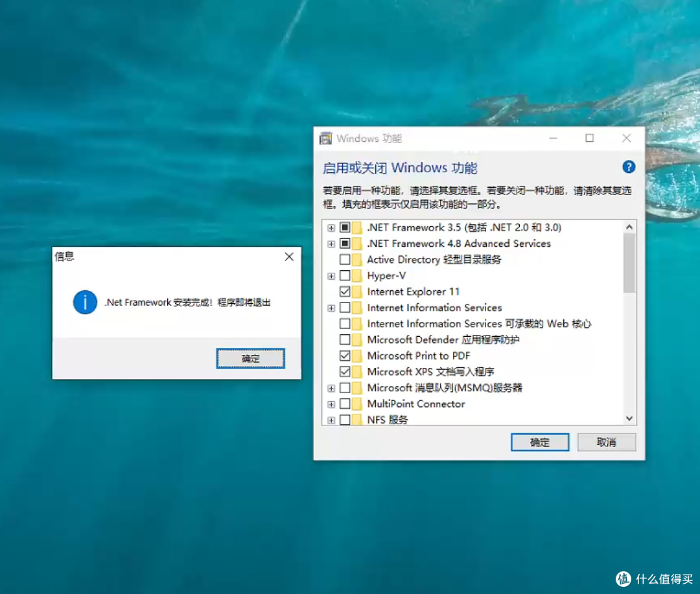Expand .NET Framework 4.8 Advanced Services node
The image size is (700, 594).
(x=331, y=244)
